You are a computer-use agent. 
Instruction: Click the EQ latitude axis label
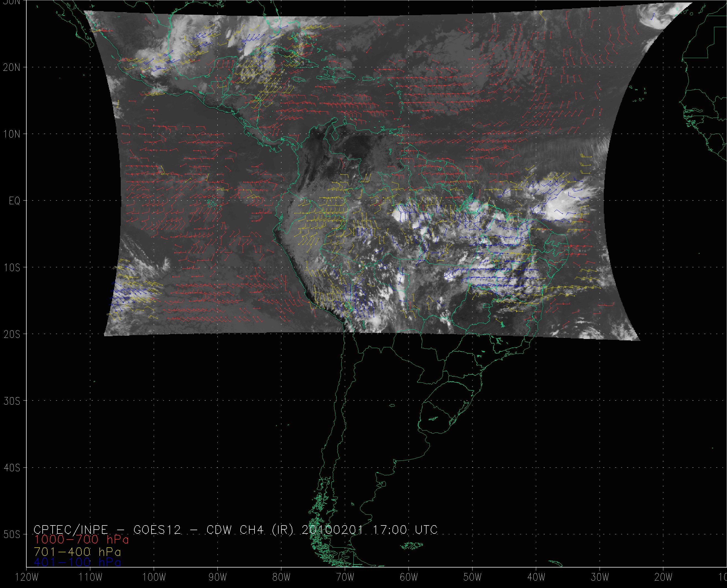click(x=15, y=201)
